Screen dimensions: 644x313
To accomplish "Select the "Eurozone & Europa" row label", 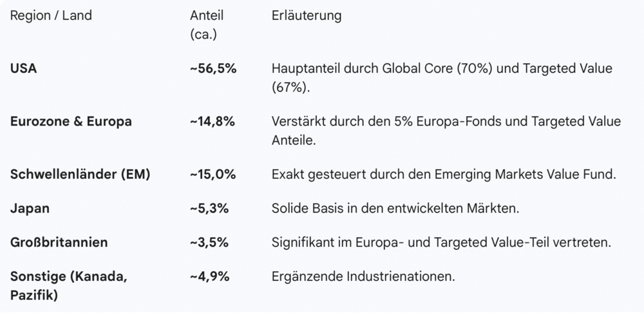I will 71,121.
